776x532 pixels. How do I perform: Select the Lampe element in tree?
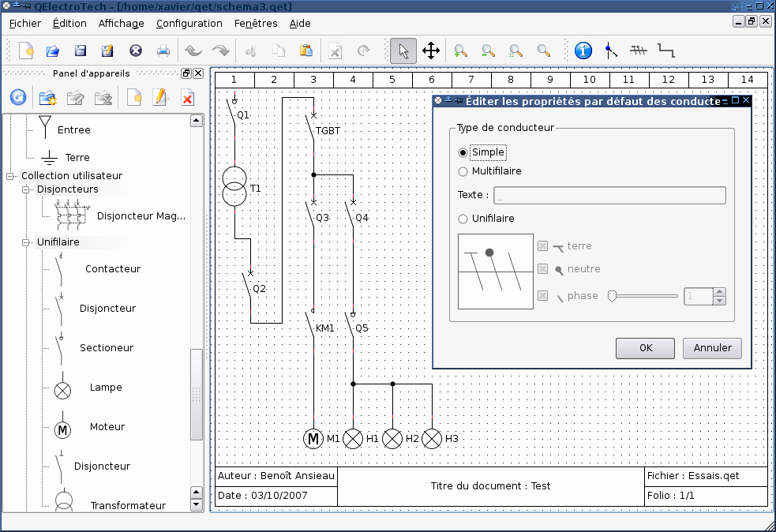coord(106,388)
